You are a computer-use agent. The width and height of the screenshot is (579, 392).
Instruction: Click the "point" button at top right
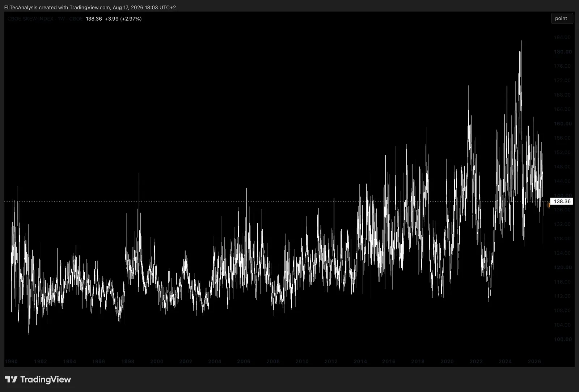point(562,18)
